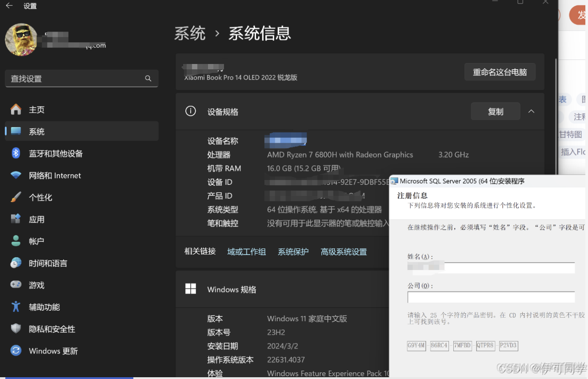The image size is (588, 379).
Task: Click the 64 位操作系统 system type text
Action: coord(324,209)
